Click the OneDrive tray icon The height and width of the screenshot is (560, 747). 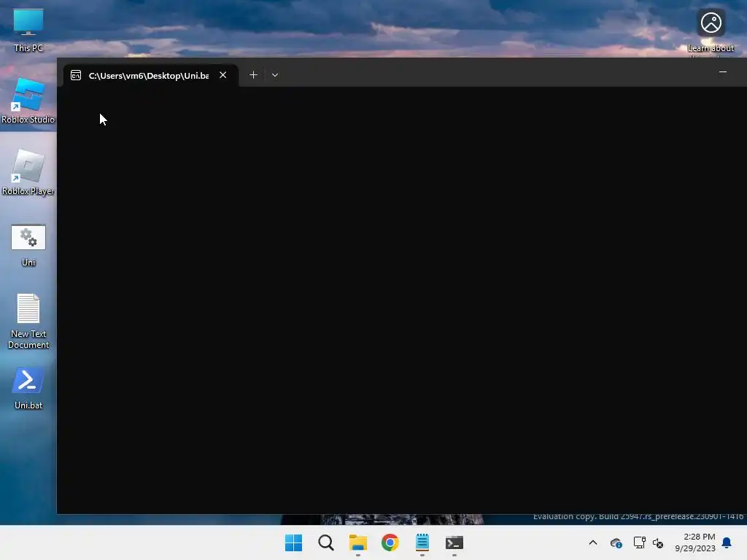(616, 542)
